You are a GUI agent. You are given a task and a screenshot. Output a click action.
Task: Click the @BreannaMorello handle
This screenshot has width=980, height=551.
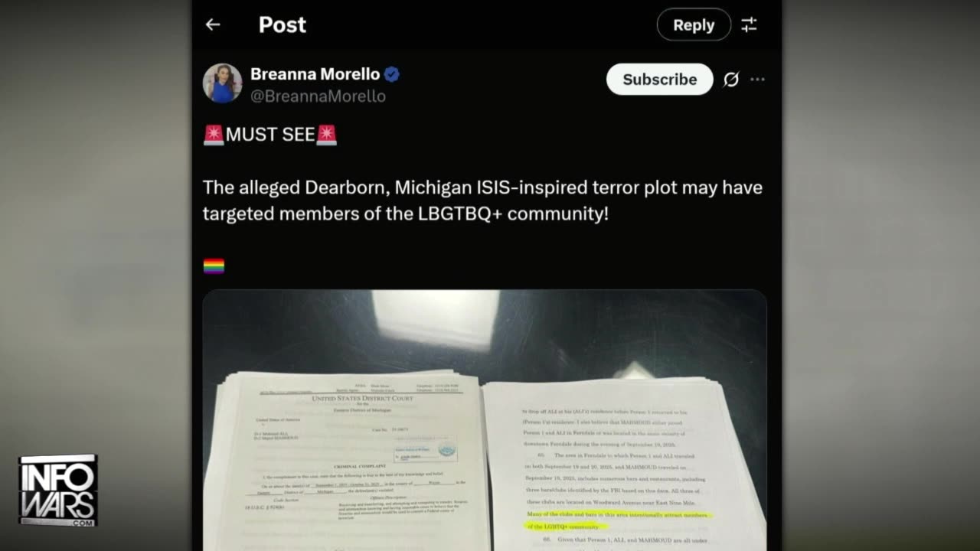pos(318,96)
